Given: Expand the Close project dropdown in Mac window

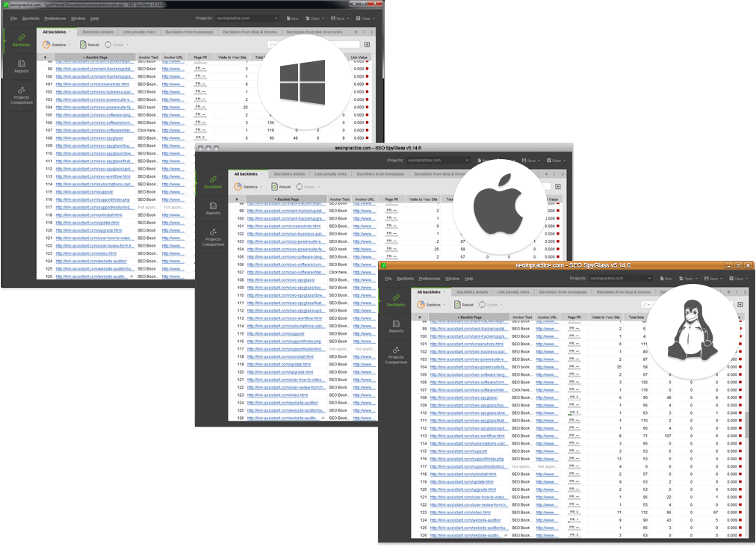Looking at the screenshot, I should coord(564,161).
